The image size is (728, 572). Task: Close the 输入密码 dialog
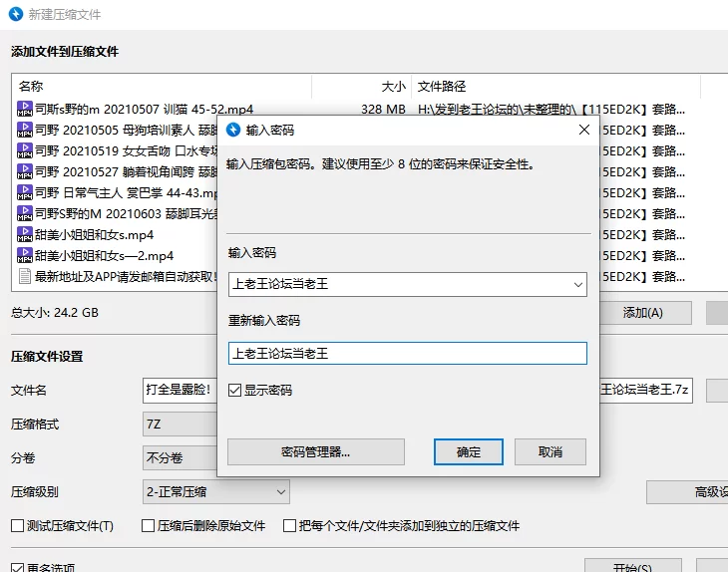(x=584, y=130)
